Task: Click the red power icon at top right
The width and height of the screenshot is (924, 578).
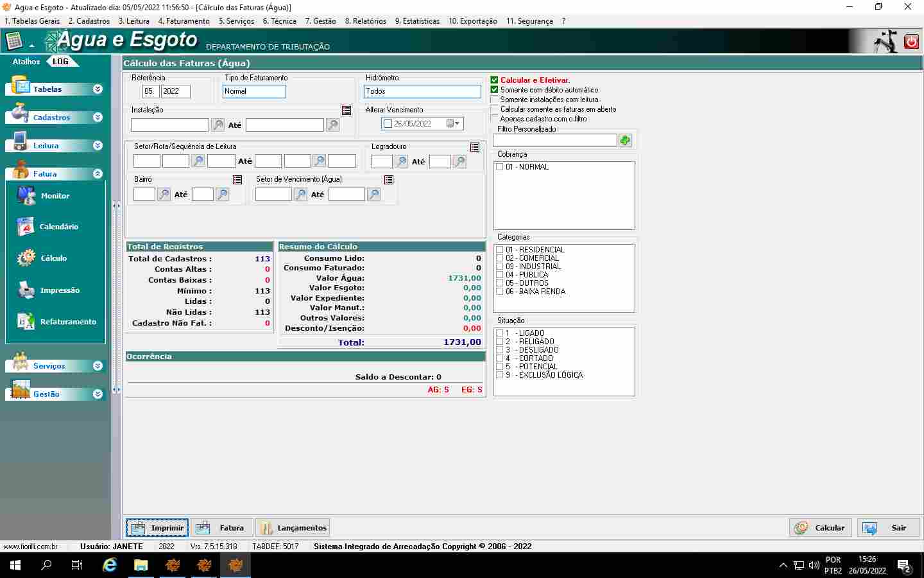Action: click(911, 42)
